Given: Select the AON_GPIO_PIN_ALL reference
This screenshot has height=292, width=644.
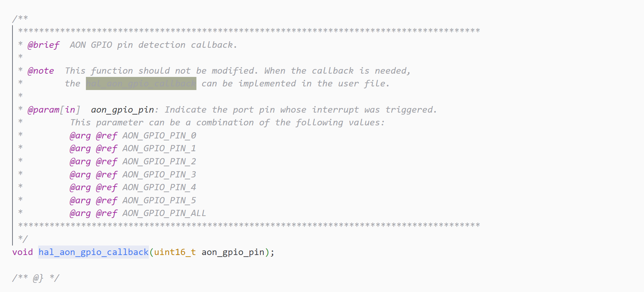Looking at the screenshot, I should (164, 213).
